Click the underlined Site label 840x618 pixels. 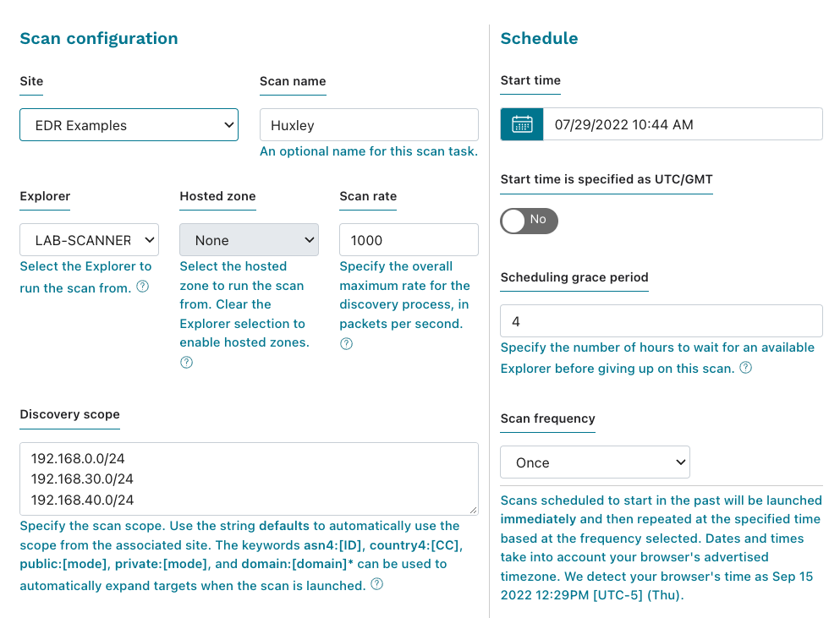(x=30, y=82)
